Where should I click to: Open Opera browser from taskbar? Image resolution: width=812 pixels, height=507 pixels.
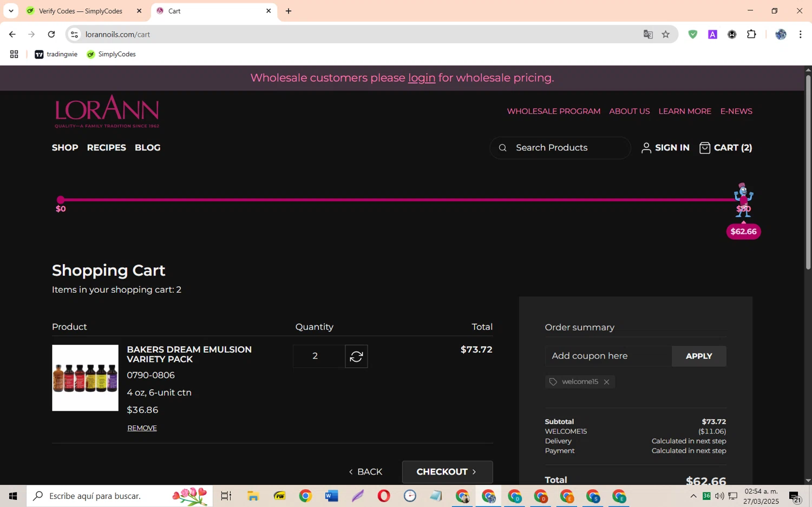(x=383, y=496)
